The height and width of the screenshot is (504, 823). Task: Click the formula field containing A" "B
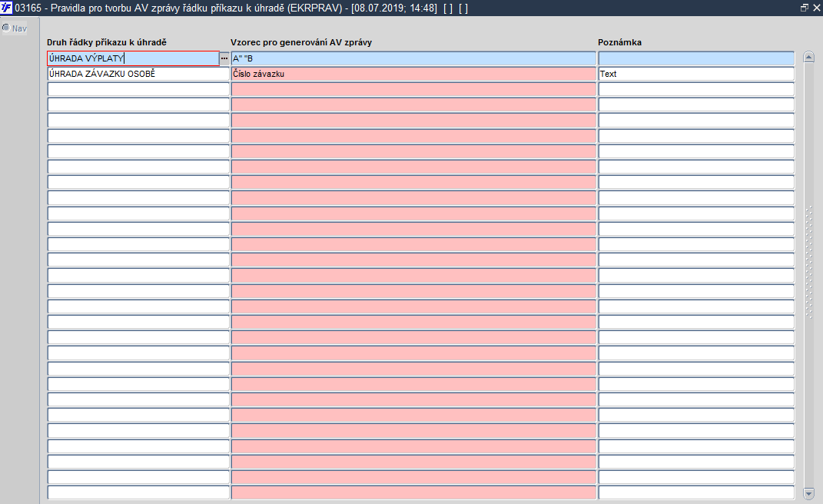(x=413, y=58)
